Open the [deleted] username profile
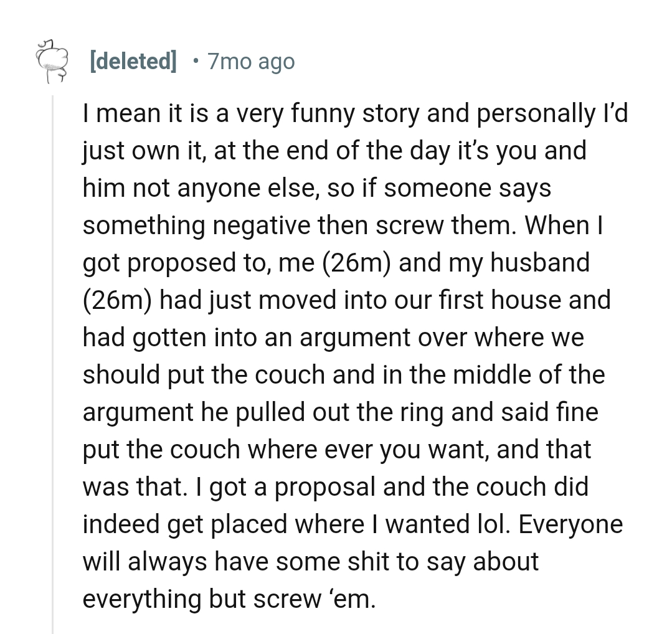This screenshot has width=672, height=634. coord(133,62)
